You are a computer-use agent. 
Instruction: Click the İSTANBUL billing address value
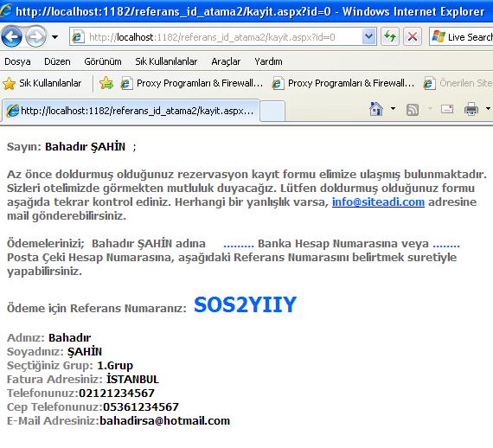(132, 379)
